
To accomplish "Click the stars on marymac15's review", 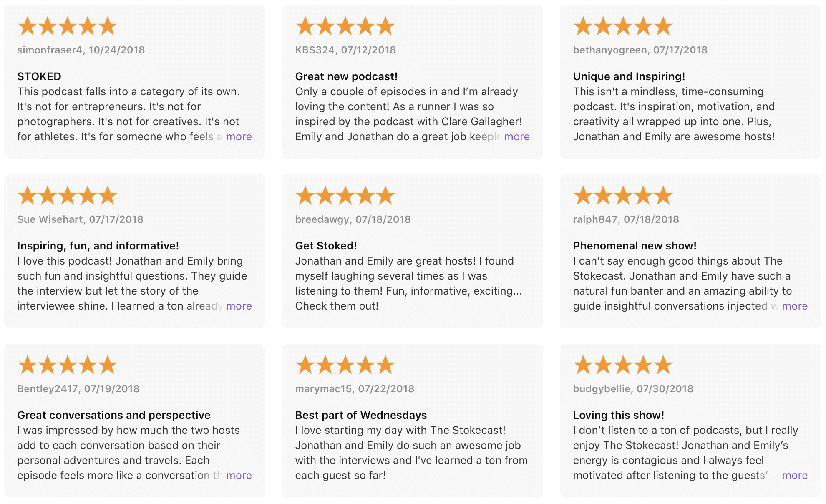I will point(345,365).
